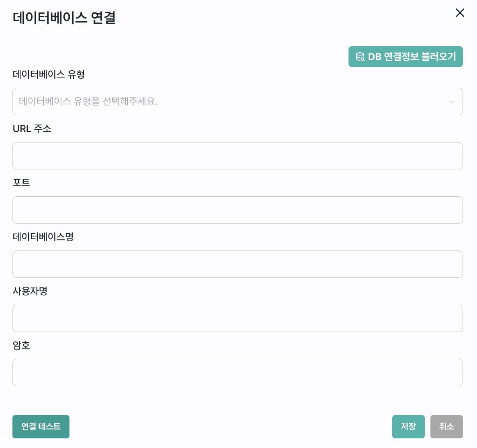
Task: Open the 데이터베이스 유형 select box
Action: [238, 102]
